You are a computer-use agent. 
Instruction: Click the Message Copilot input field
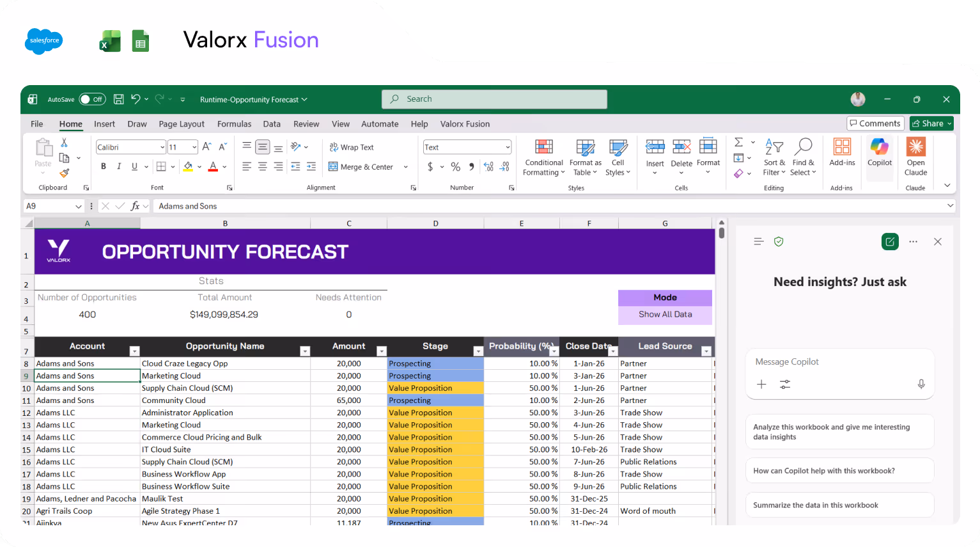tap(831, 361)
